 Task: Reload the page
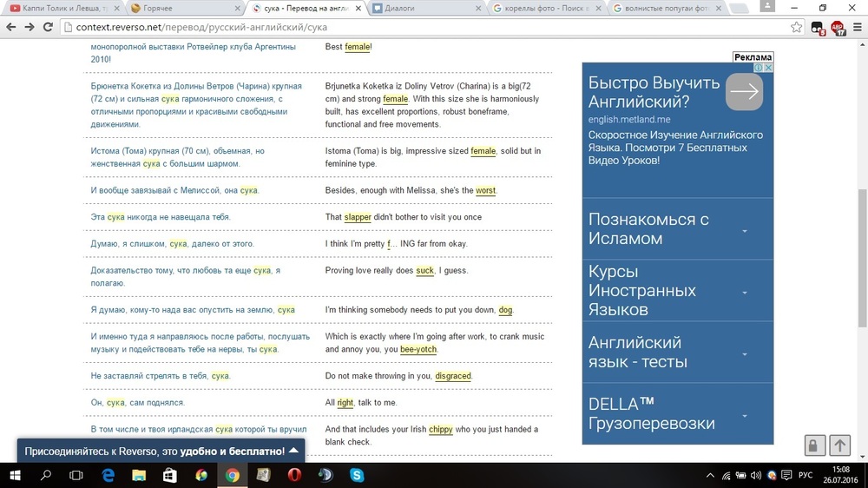point(49,27)
